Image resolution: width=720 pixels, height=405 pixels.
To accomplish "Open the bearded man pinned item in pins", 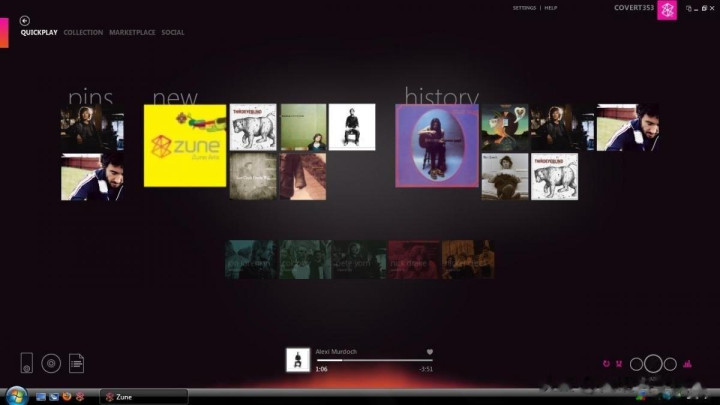I will (x=92, y=177).
